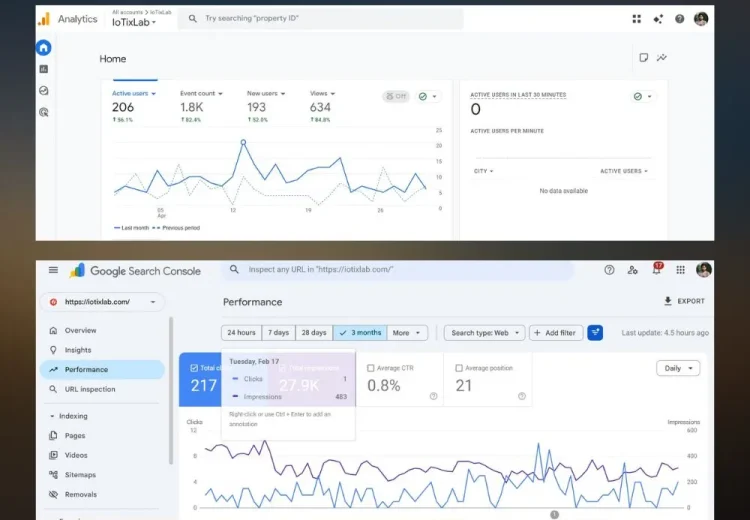Click the peak data point on users chart
Viewport: 750px width, 520px height.
coord(243,142)
